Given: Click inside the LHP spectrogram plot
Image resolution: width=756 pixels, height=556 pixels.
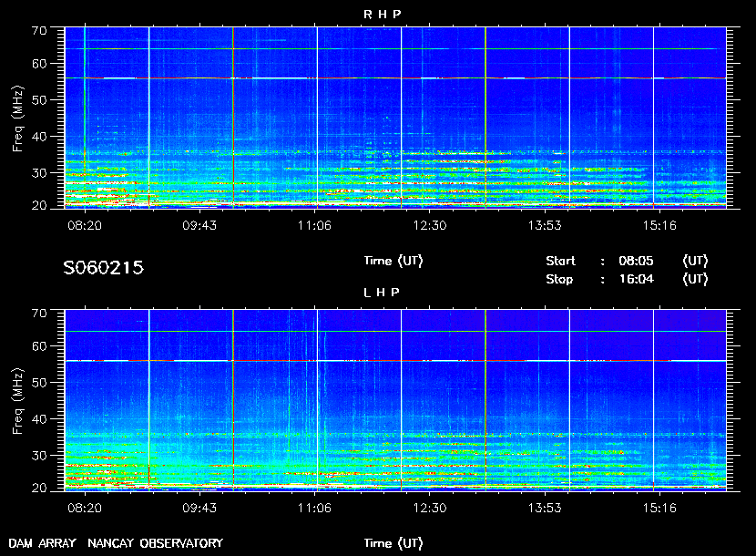Looking at the screenshot, I should 395,400.
